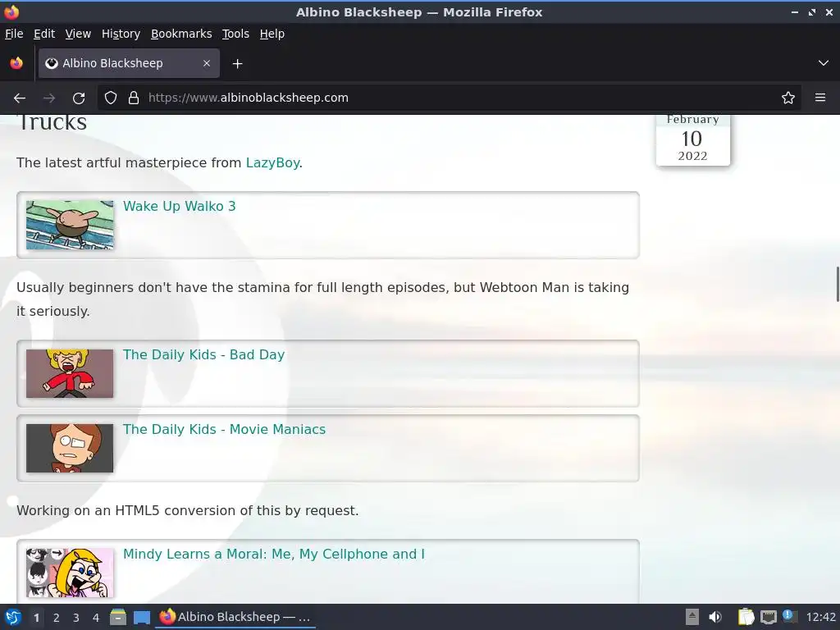This screenshot has width=840, height=630.
Task: Click the Firefox logo in the title bar
Action: (11, 11)
